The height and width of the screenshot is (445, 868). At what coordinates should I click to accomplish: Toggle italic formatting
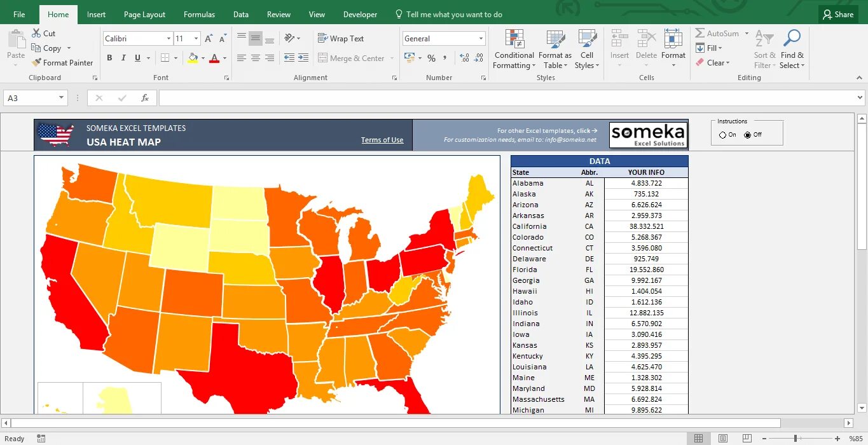[x=123, y=58]
